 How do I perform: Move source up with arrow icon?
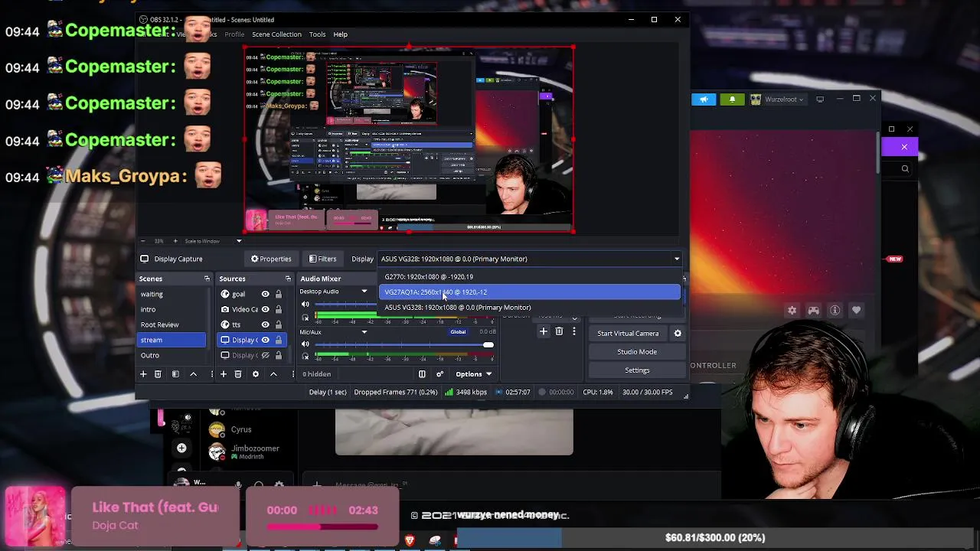pyautogui.click(x=273, y=374)
